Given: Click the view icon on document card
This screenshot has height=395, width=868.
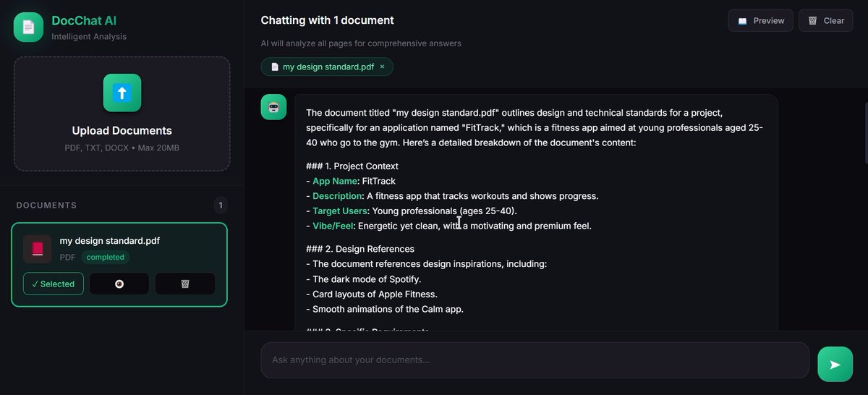Looking at the screenshot, I should pyautogui.click(x=119, y=284).
